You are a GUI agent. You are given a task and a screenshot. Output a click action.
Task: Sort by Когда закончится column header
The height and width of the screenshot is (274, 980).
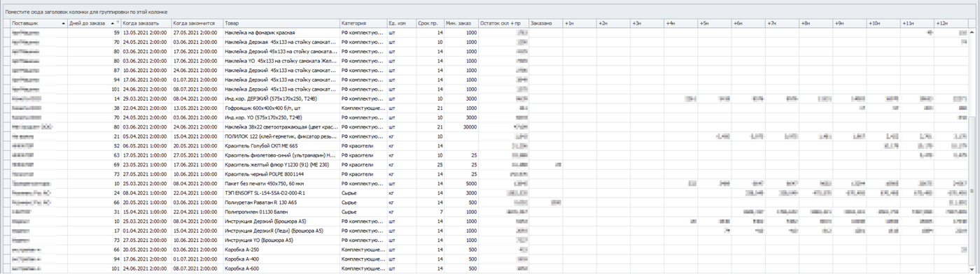coord(197,23)
